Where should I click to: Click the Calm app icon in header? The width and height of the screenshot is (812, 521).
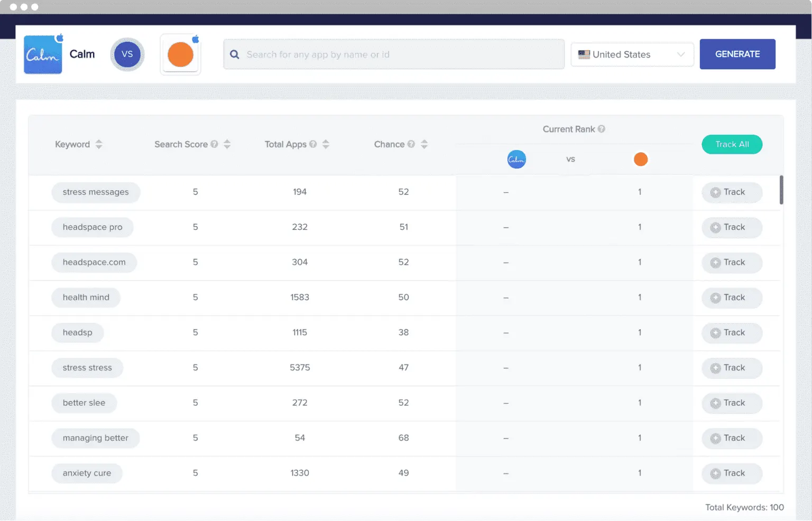click(43, 54)
